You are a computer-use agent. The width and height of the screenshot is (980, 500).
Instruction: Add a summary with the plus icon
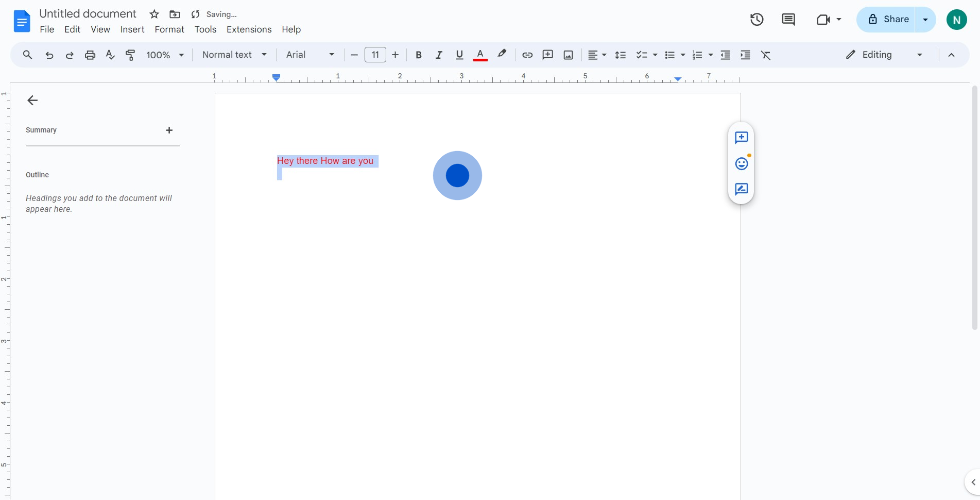[x=169, y=130]
